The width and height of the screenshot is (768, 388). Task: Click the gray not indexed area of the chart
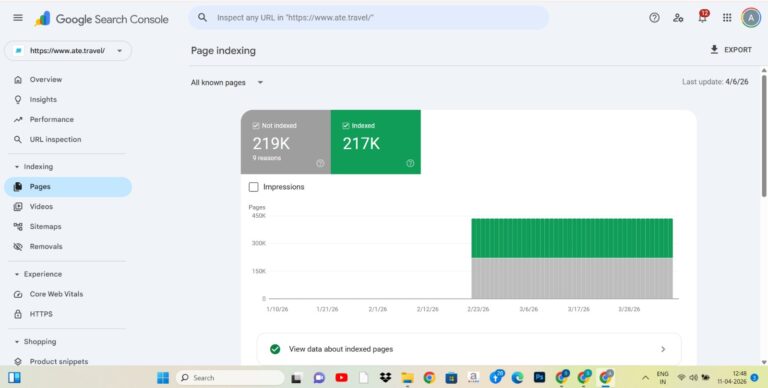[x=572, y=278]
